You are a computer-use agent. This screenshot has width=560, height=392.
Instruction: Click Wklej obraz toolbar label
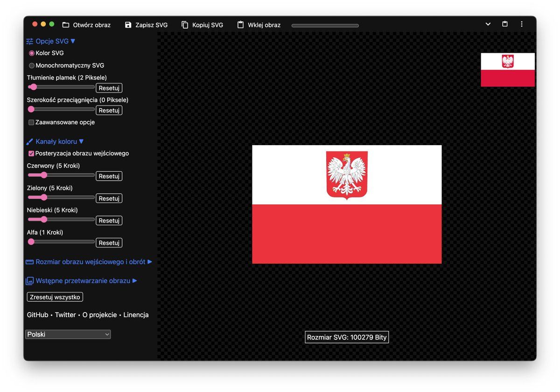pyautogui.click(x=264, y=25)
